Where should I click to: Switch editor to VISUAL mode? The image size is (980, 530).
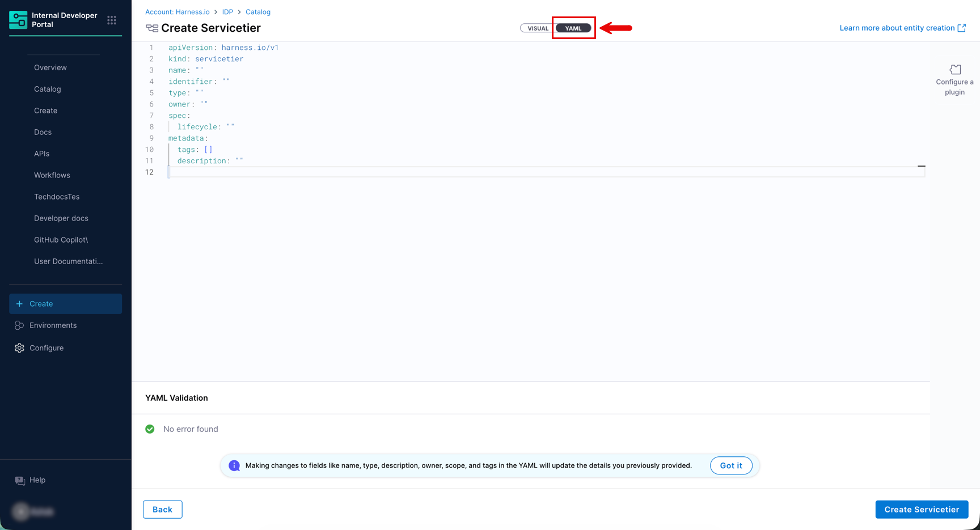[537, 28]
